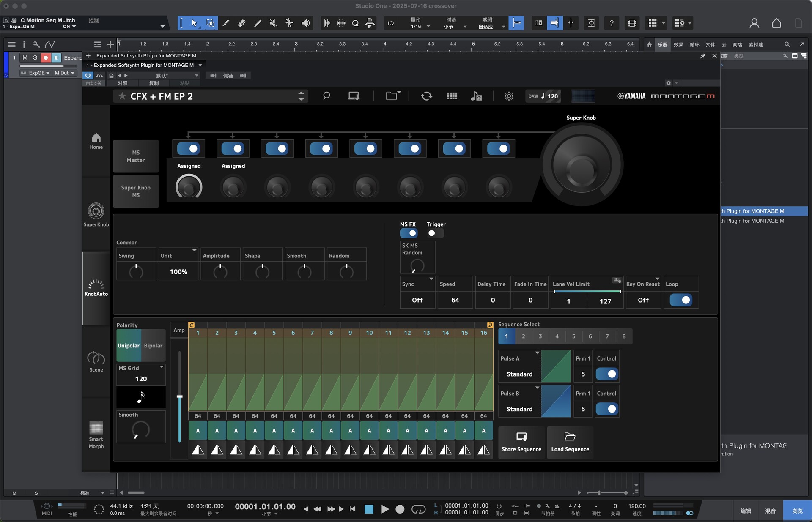Click the Super Knob MS button

click(136, 191)
